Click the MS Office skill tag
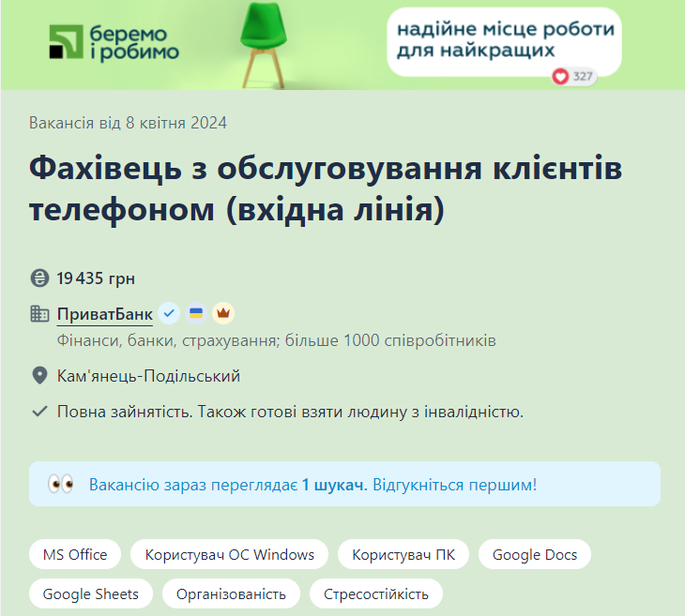Image resolution: width=685 pixels, height=616 pixels. 75,554
